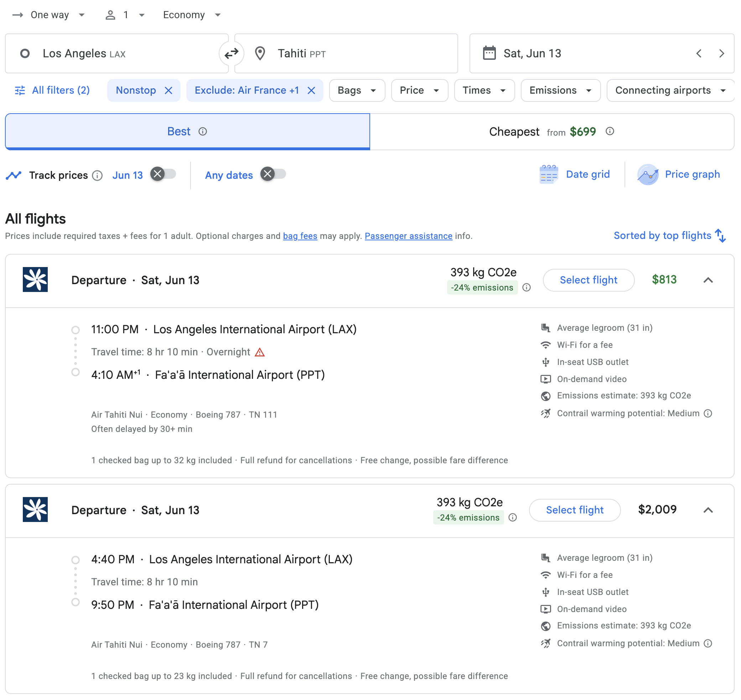The width and height of the screenshot is (741, 700).
Task: Click the destination pin icon
Action: coord(260,53)
